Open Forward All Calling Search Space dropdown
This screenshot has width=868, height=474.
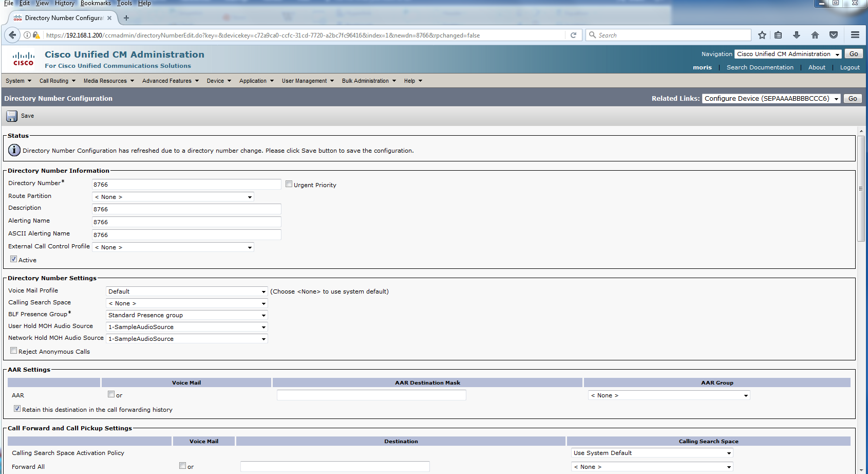tap(652, 467)
